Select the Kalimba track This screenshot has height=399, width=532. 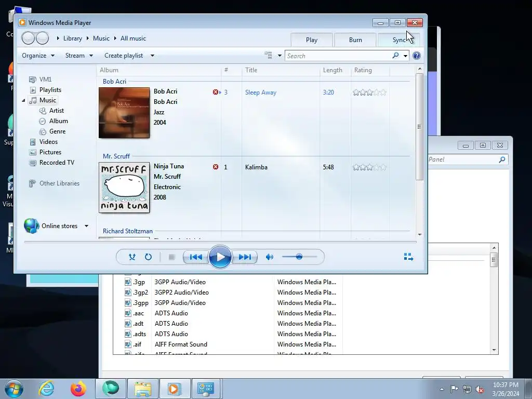(256, 167)
